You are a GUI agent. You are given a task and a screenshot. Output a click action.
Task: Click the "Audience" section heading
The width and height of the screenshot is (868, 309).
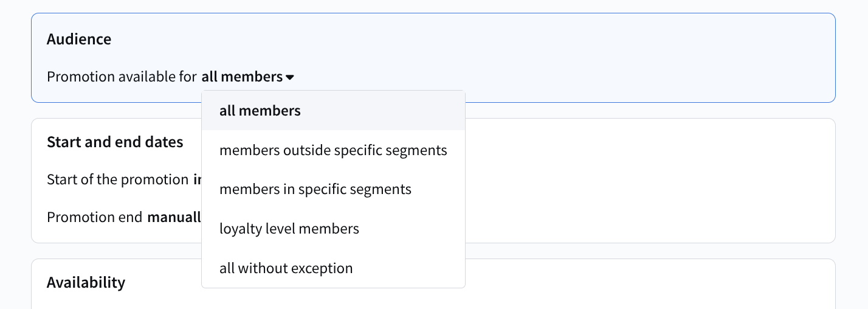[79, 40]
